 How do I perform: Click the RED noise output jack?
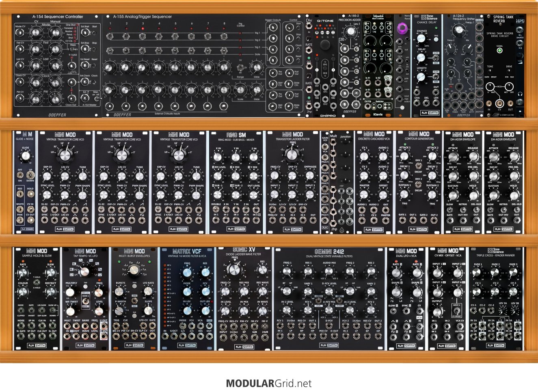[x=20, y=194]
